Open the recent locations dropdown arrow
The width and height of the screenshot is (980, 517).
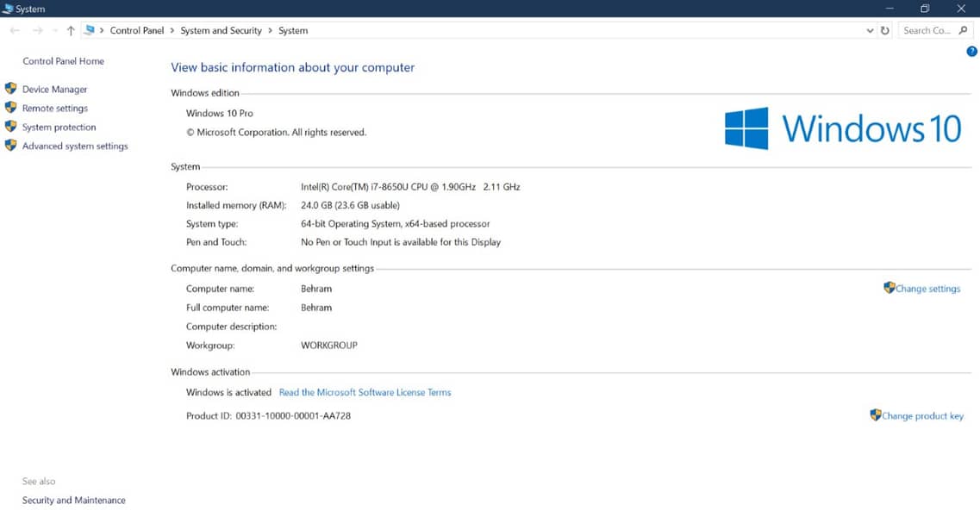(x=54, y=30)
